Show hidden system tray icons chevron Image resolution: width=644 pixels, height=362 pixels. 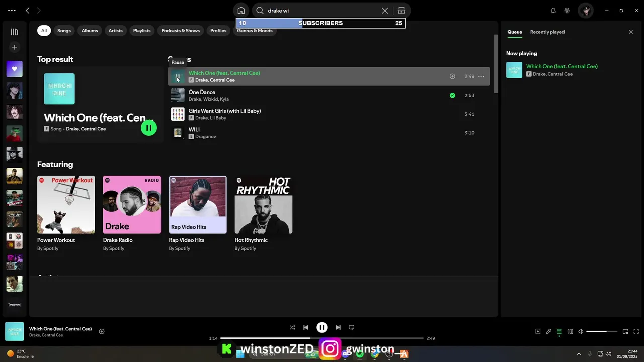click(x=579, y=354)
